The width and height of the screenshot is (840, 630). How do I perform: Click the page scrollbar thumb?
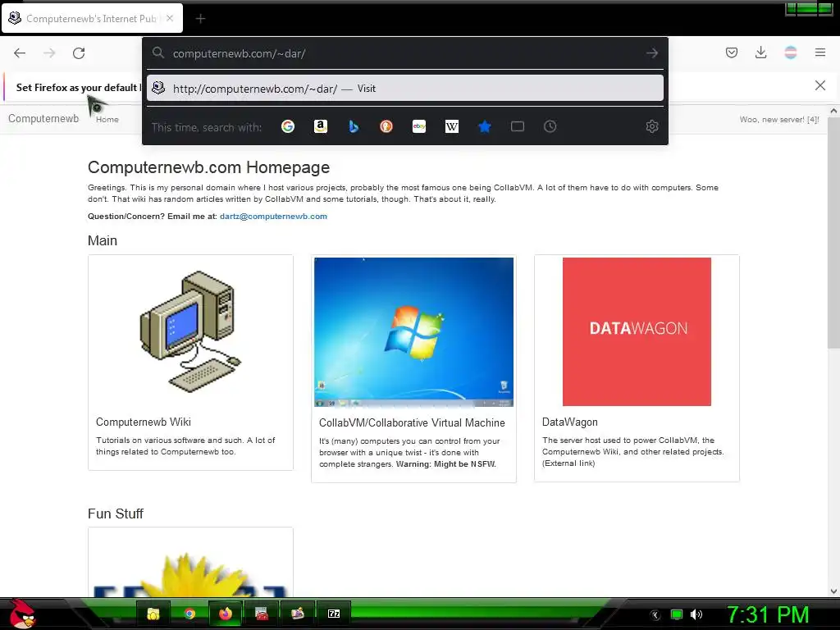pos(833,233)
